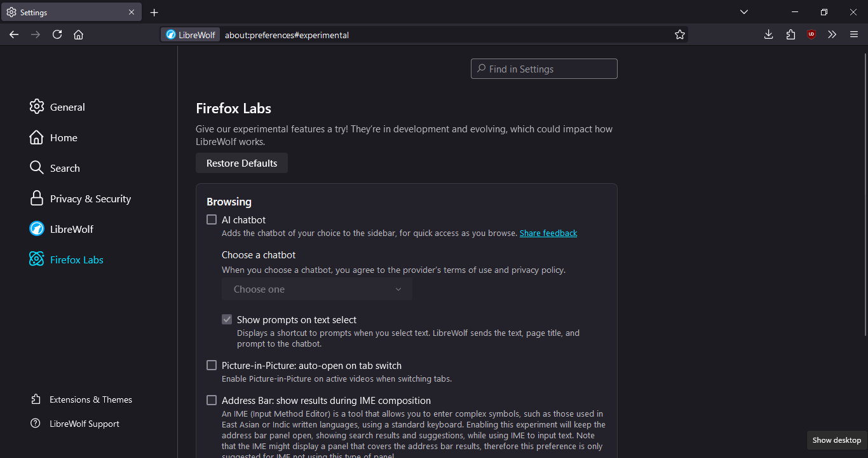Expand more tools overflow chevron
868x458 pixels.
click(x=832, y=34)
